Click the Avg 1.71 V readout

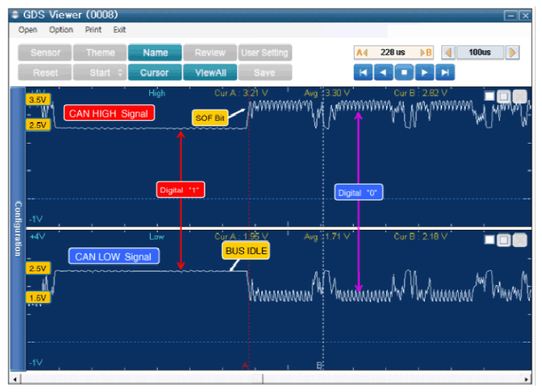coord(327,236)
